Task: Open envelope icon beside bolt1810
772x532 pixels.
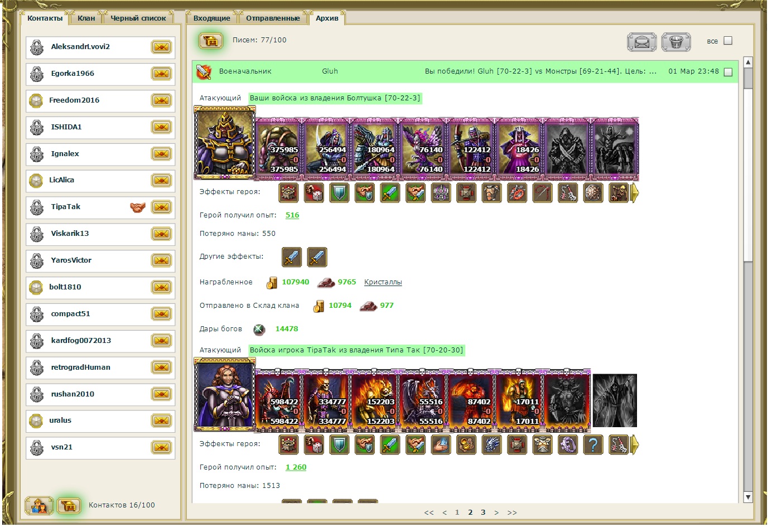Action: click(x=162, y=287)
